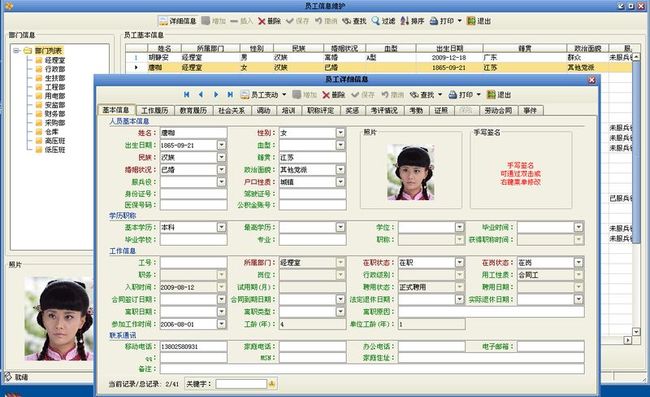Click employee photo in detail dialog

(x=411, y=172)
